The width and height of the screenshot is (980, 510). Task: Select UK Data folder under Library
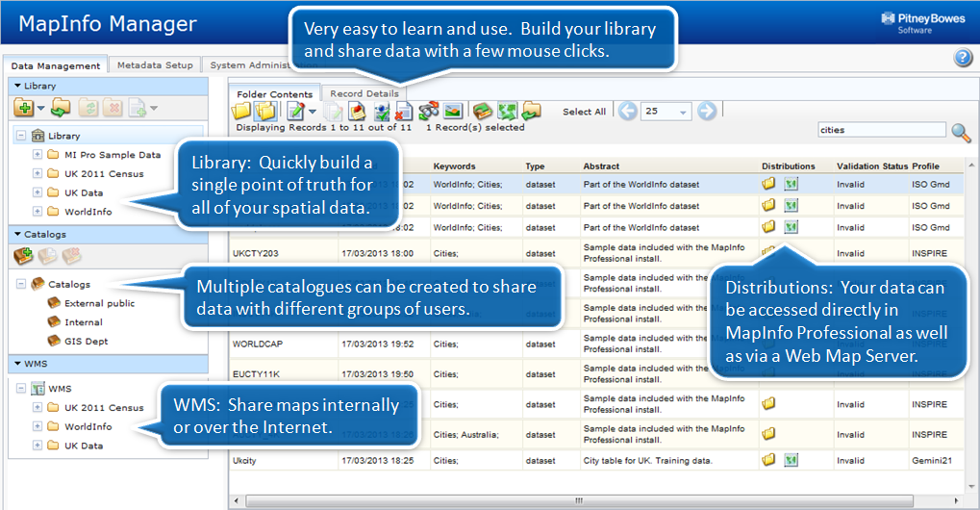click(84, 192)
